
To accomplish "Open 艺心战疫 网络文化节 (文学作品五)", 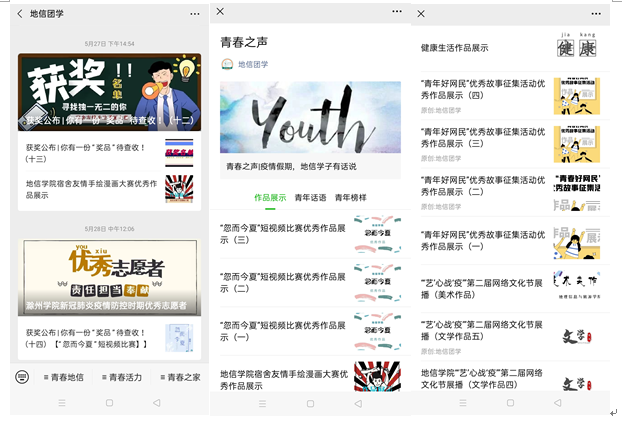I will click(x=511, y=336).
